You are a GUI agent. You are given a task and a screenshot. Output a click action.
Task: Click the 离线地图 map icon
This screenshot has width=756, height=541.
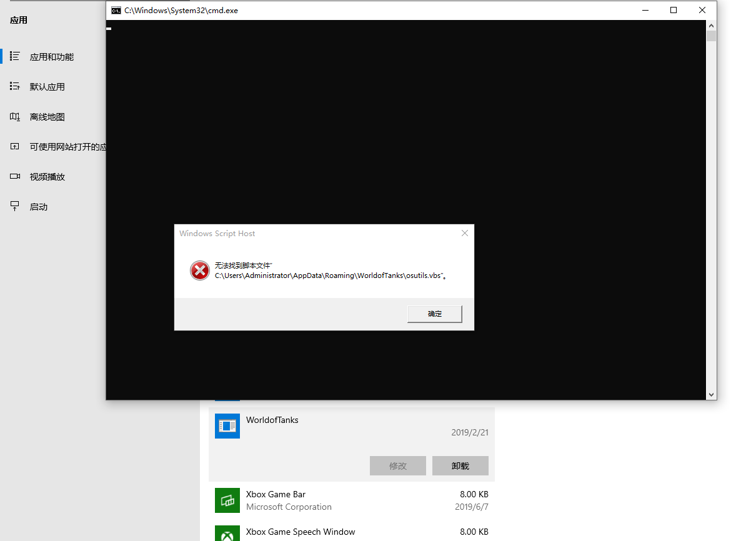(x=15, y=117)
